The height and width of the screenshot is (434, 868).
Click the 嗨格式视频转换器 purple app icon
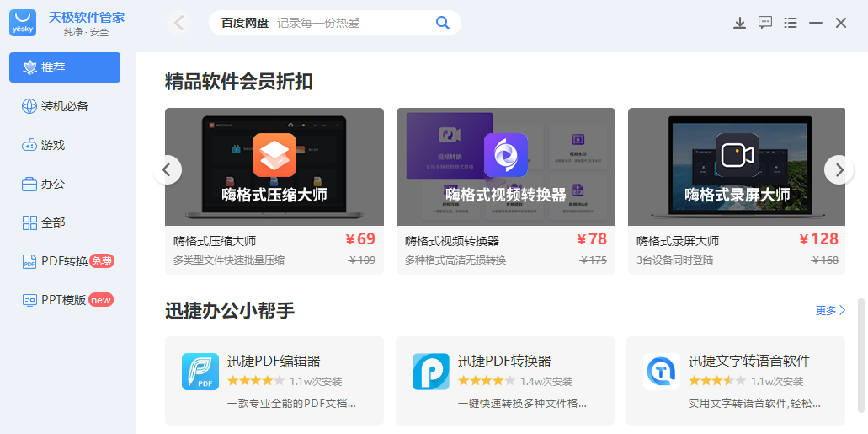click(506, 155)
